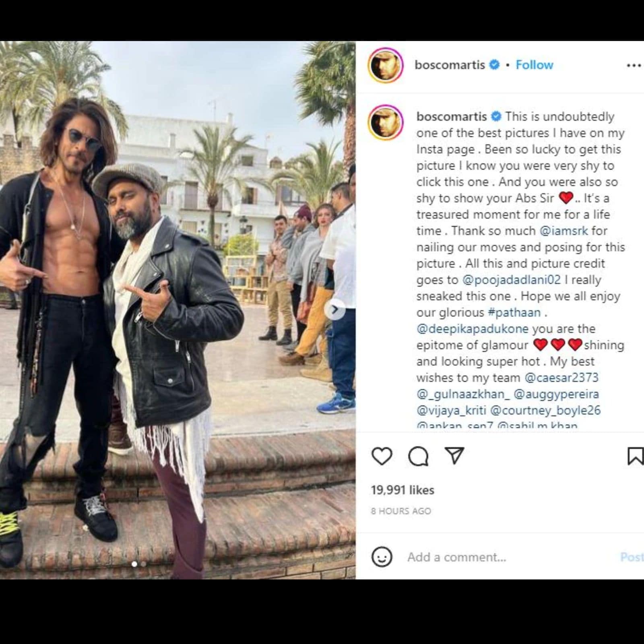Visit the @deepikapadukone profile link
The height and width of the screenshot is (644, 644).
point(473,329)
